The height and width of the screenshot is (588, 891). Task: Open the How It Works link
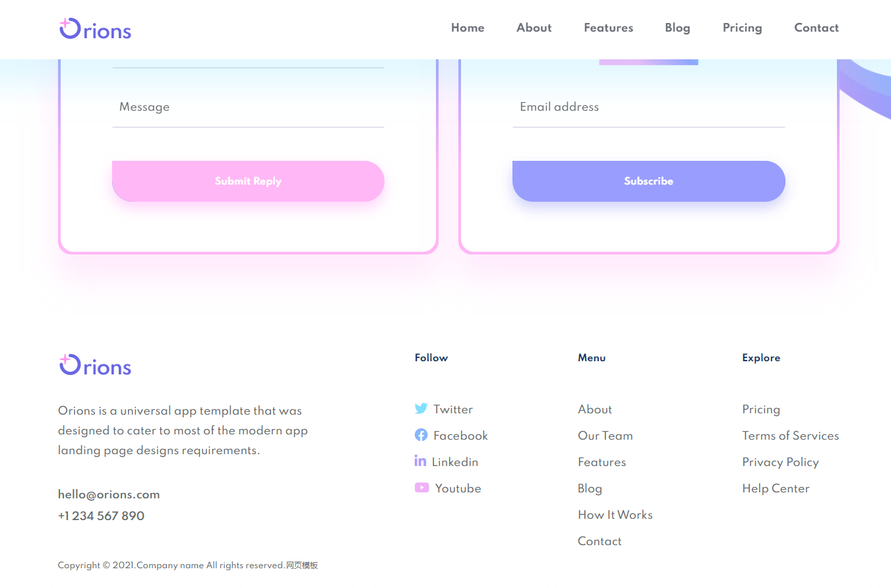[615, 515]
